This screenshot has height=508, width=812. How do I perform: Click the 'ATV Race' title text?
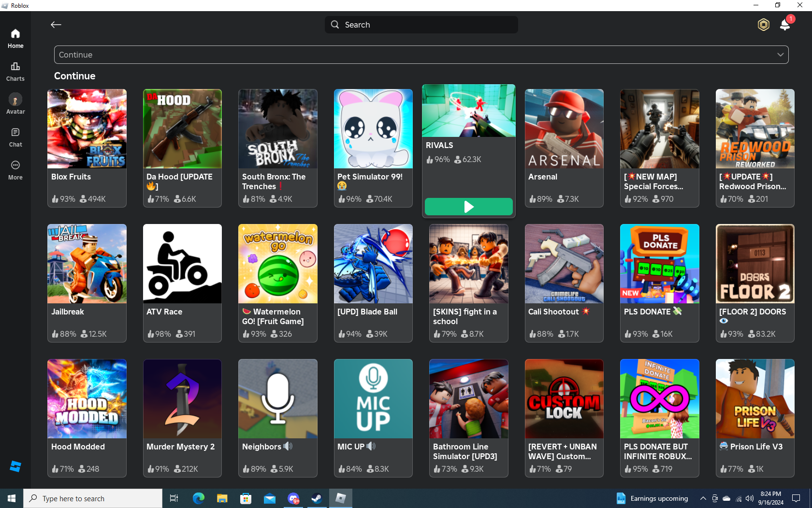[x=164, y=312]
